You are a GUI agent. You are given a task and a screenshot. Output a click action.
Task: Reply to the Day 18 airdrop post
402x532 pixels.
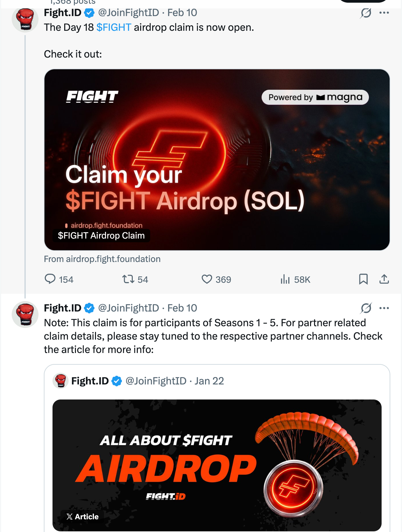(x=50, y=279)
